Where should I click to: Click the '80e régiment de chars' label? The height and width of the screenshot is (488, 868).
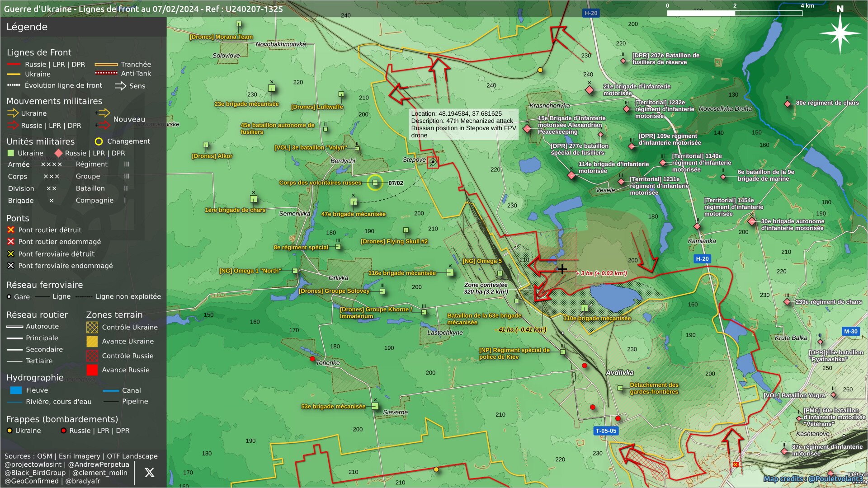tap(827, 103)
